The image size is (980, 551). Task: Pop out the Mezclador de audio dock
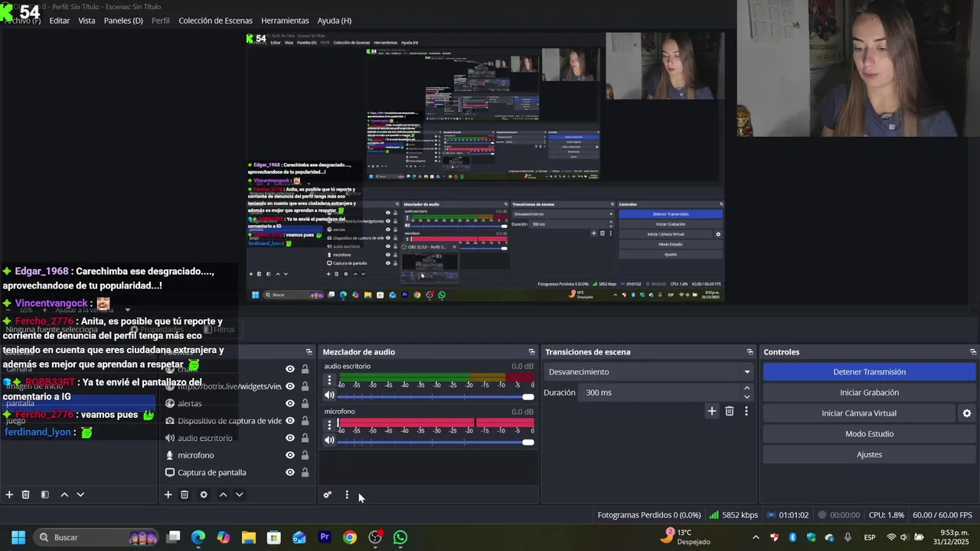tap(531, 352)
